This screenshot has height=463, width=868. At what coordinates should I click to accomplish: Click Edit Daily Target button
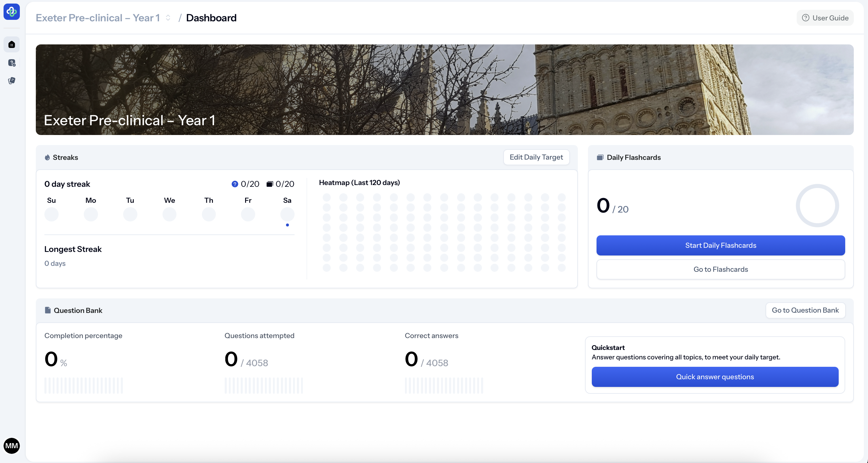pos(536,157)
